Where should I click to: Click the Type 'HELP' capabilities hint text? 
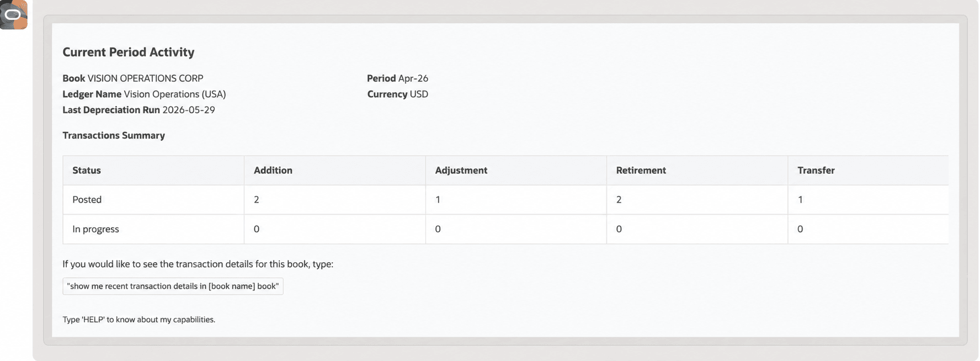click(139, 320)
